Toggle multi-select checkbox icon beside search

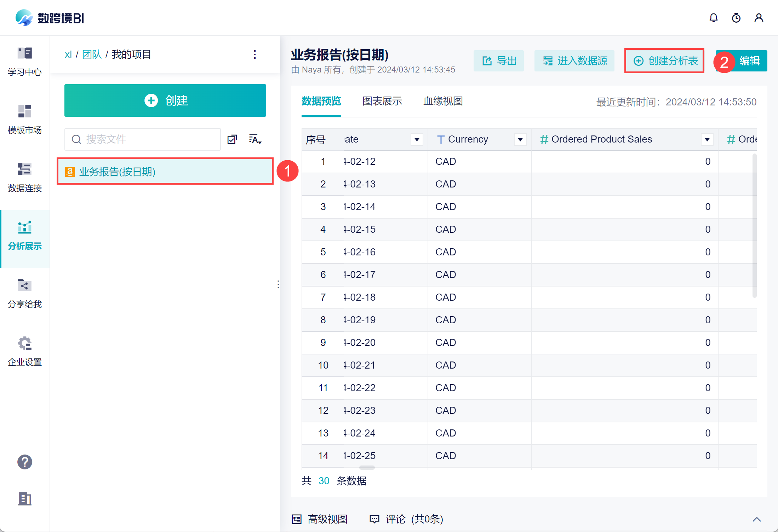[232, 139]
